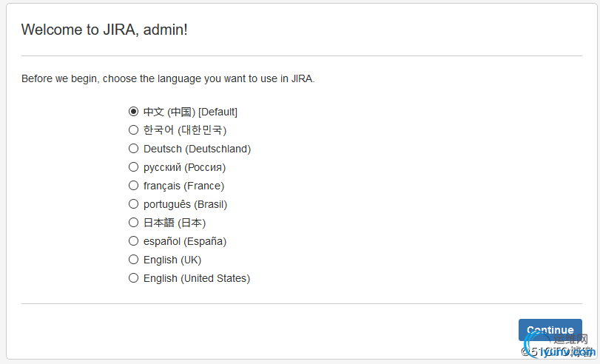This screenshot has height=364, width=600.
Task: Select the Deutsch (Deutschland) radio circle
Action: (133, 148)
